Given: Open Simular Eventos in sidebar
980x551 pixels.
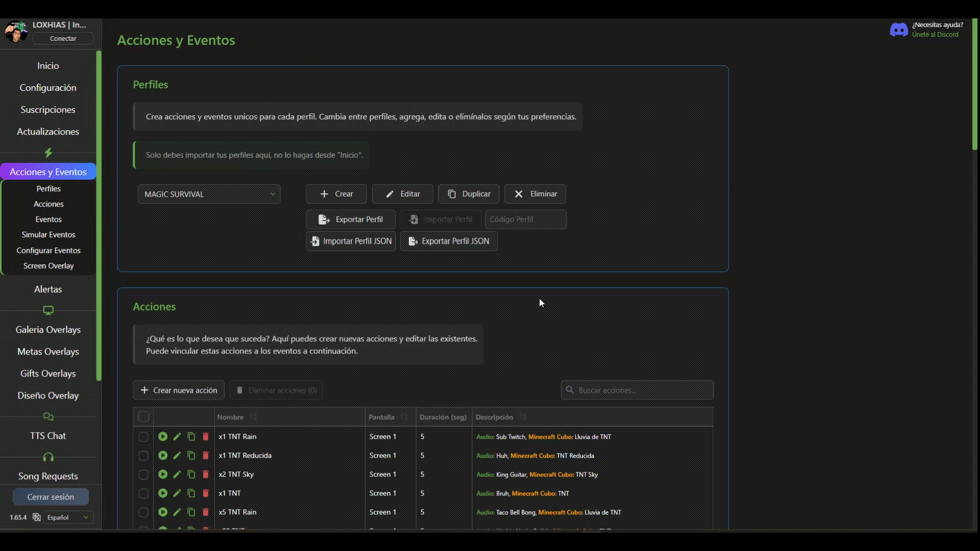Looking at the screenshot, I should click(48, 235).
